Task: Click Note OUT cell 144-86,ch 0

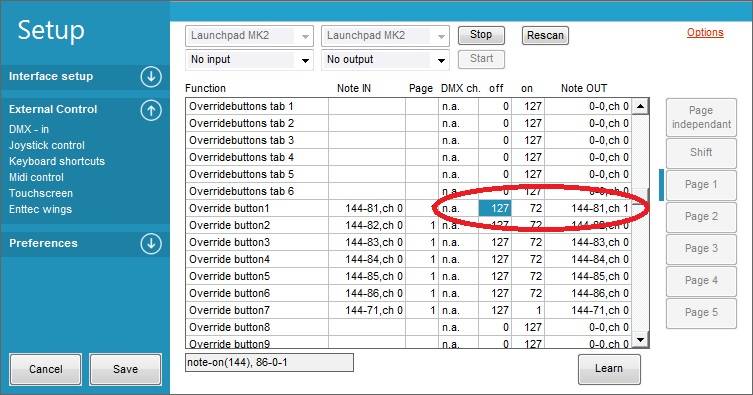Action: pos(588,293)
